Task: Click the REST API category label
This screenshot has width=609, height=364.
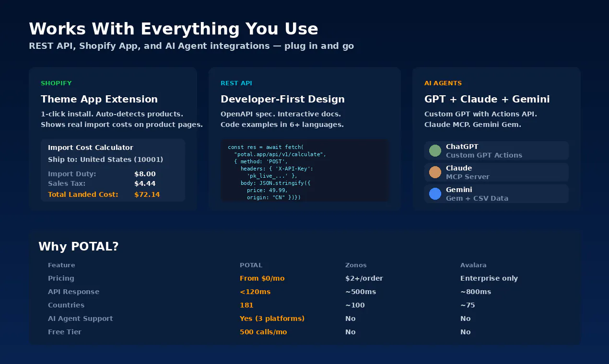Action: 236,83
